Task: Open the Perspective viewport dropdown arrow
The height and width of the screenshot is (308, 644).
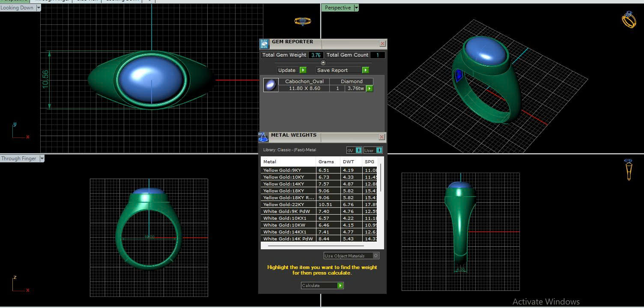Action: pyautogui.click(x=356, y=8)
